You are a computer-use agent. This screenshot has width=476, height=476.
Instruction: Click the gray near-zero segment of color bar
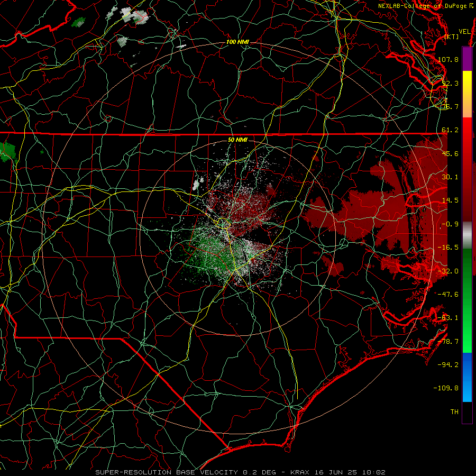(x=467, y=235)
